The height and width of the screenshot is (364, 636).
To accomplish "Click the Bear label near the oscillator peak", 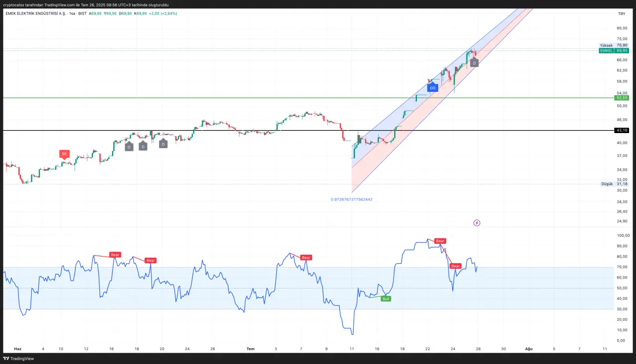I will pyautogui.click(x=440, y=241).
